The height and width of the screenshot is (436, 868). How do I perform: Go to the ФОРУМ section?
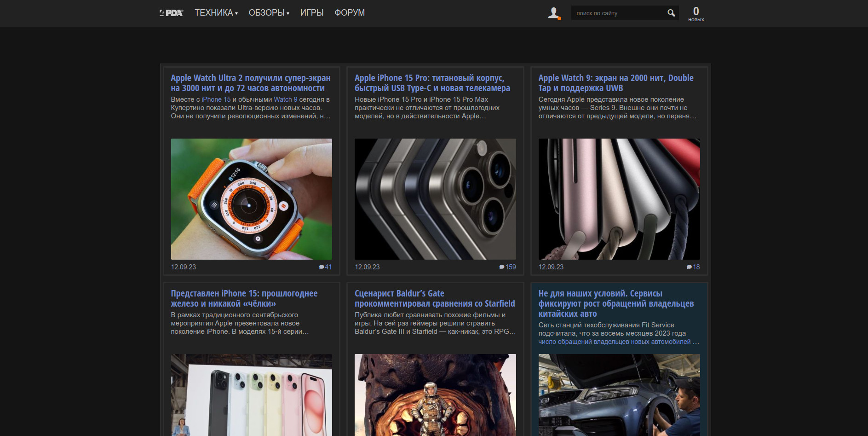pyautogui.click(x=350, y=13)
